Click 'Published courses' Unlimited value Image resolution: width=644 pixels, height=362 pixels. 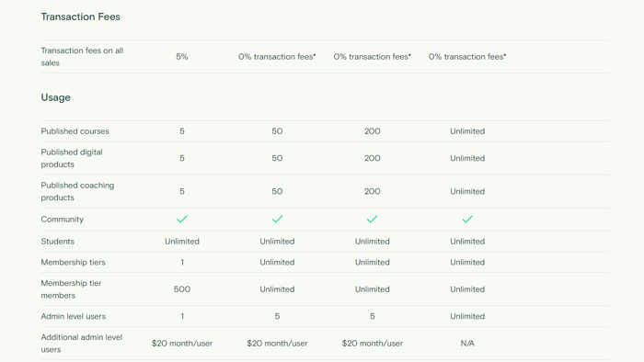[x=467, y=131]
